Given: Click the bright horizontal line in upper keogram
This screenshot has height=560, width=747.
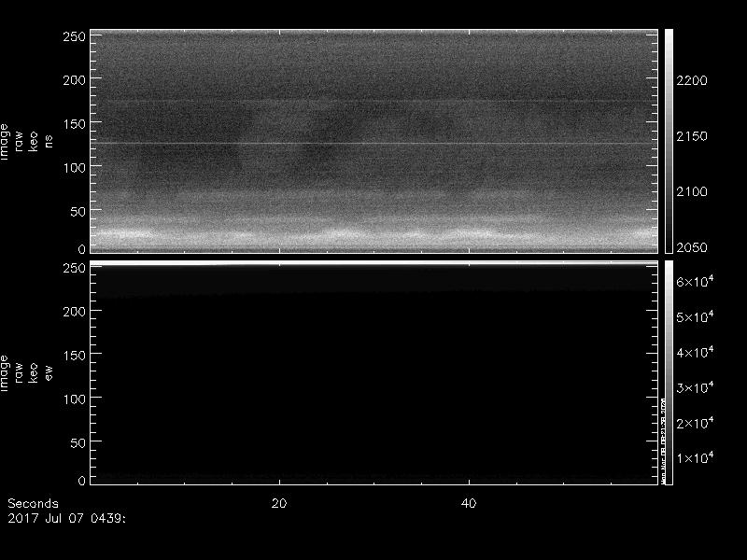Looking at the screenshot, I should tap(373, 143).
